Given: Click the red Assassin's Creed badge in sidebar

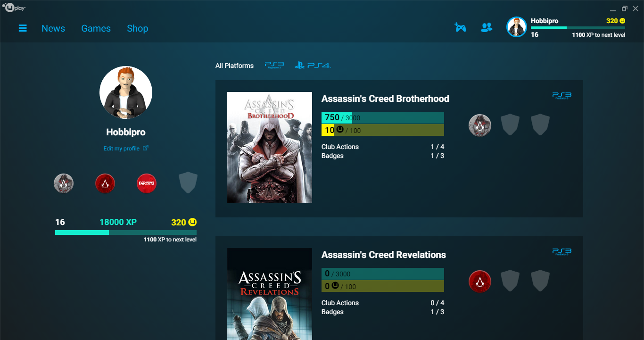Looking at the screenshot, I should [105, 183].
